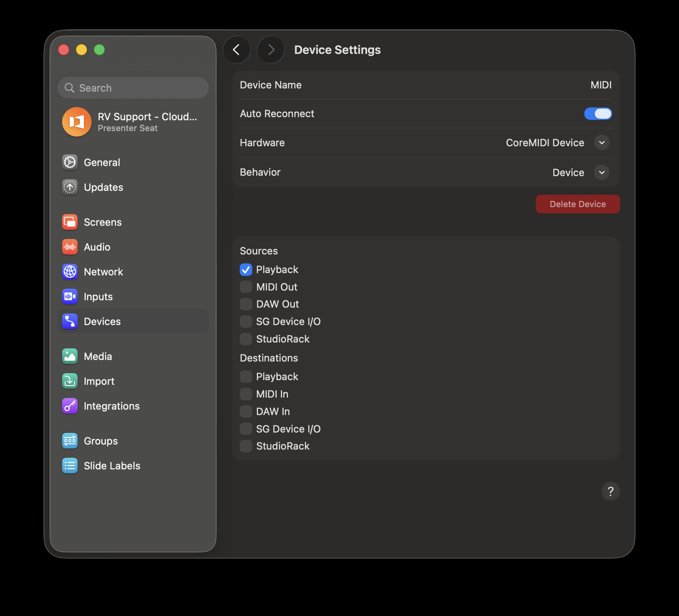Go forward with the right chevron button
This screenshot has width=679, height=616.
coord(271,50)
